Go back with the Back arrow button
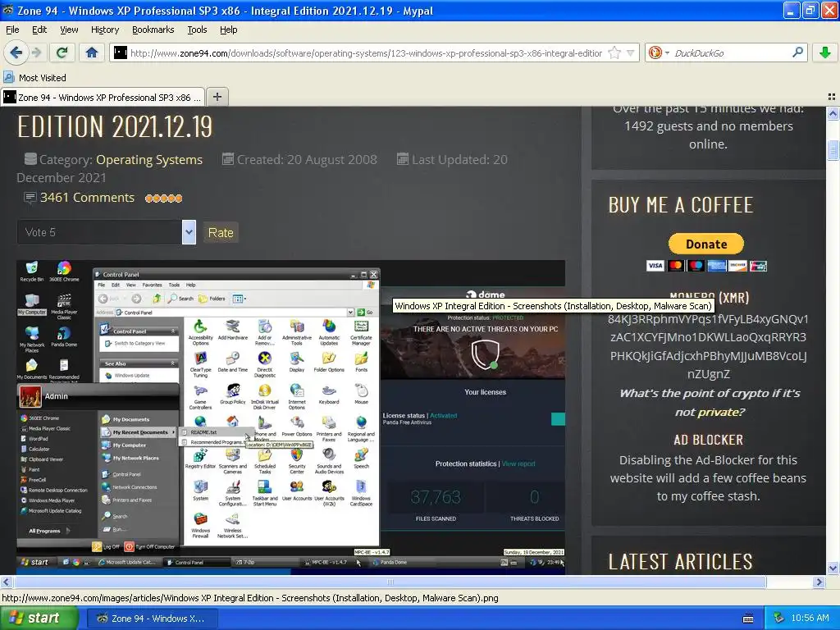 coord(16,52)
